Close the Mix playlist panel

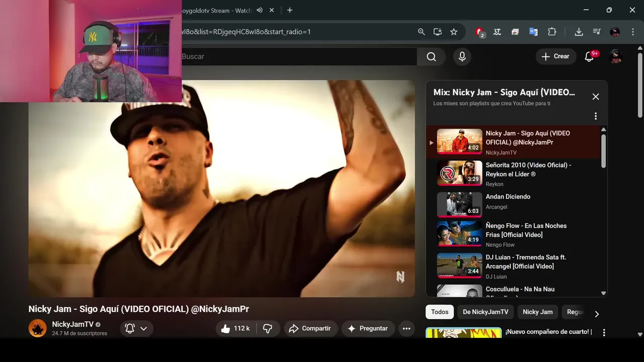[596, 97]
